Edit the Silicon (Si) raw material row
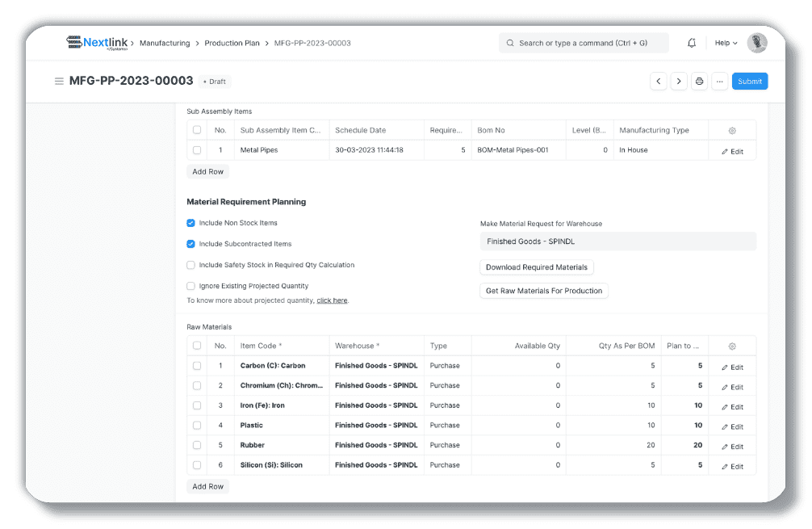The image size is (812, 529). 732,466
